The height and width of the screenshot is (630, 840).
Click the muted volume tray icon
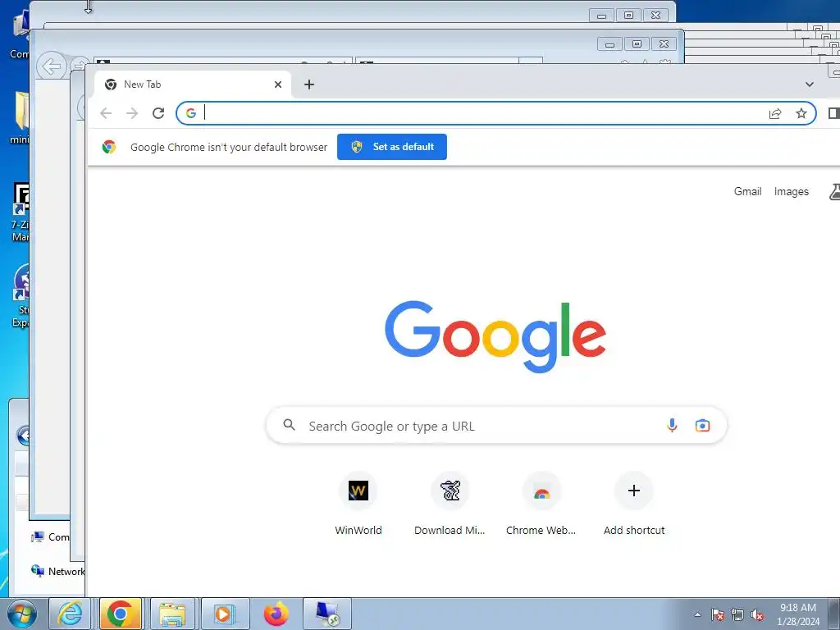click(x=757, y=614)
